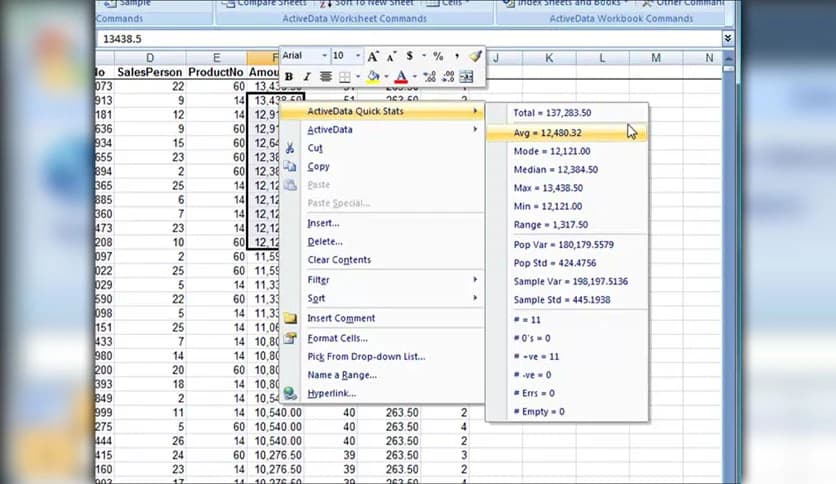Image resolution: width=836 pixels, height=484 pixels.
Task: Toggle italic formatting in mini toolbar
Action: point(307,77)
